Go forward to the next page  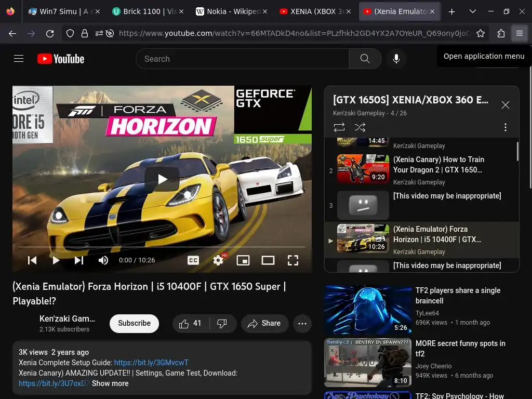pos(31,33)
